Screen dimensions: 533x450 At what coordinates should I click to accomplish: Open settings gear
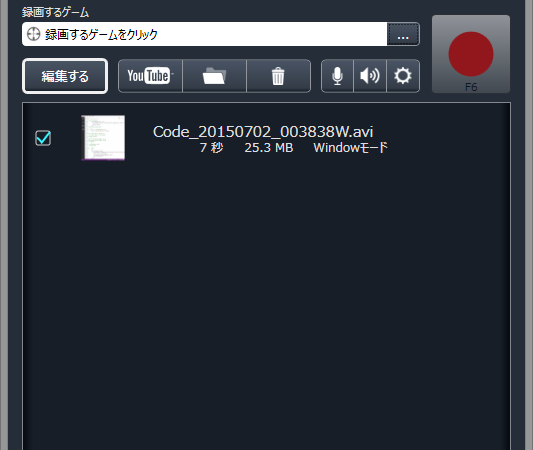(403, 76)
